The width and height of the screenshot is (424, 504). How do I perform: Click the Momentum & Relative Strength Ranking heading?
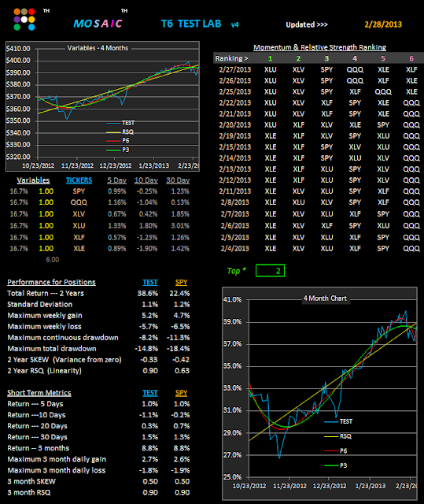point(319,47)
